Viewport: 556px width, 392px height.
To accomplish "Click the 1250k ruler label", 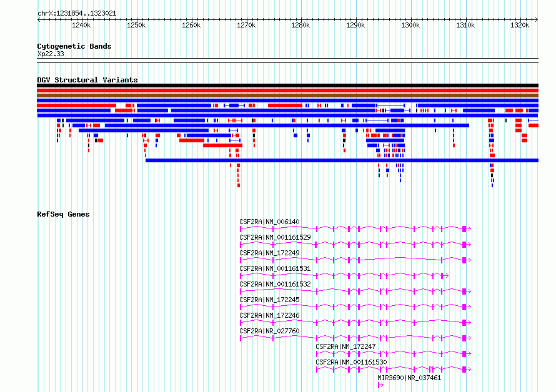I will [136, 25].
